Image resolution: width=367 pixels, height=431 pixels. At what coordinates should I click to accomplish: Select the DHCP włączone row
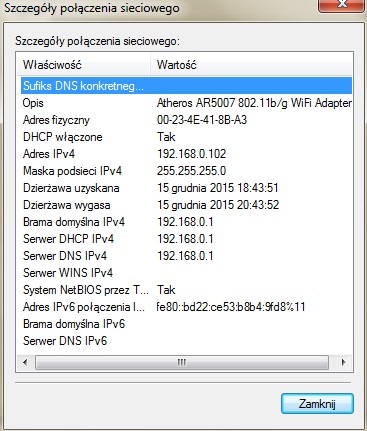point(186,137)
